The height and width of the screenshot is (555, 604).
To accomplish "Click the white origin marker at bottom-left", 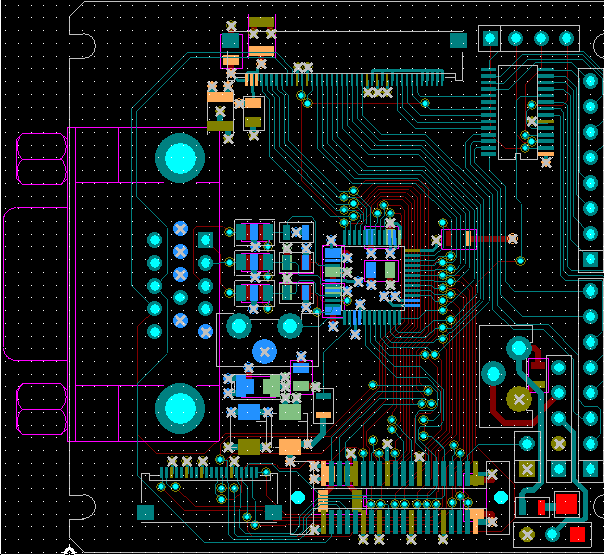I will point(69,549).
